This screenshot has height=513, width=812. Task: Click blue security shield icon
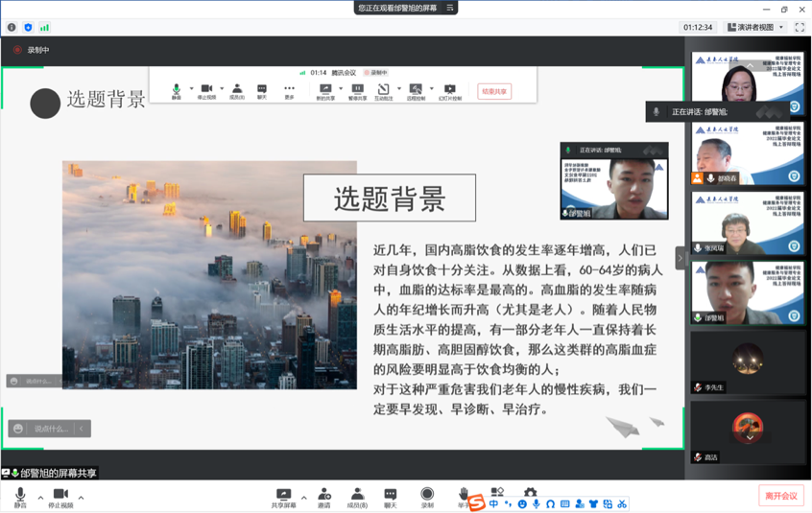pos(28,28)
